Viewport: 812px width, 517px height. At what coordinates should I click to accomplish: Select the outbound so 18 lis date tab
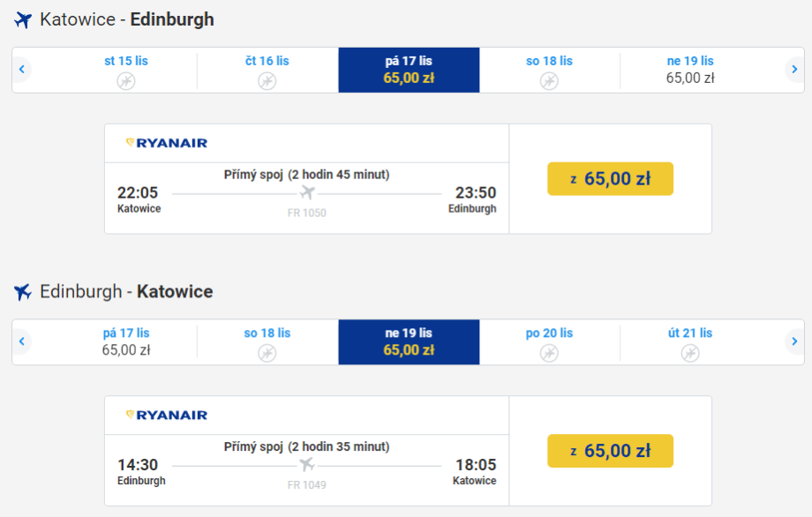pyautogui.click(x=549, y=70)
